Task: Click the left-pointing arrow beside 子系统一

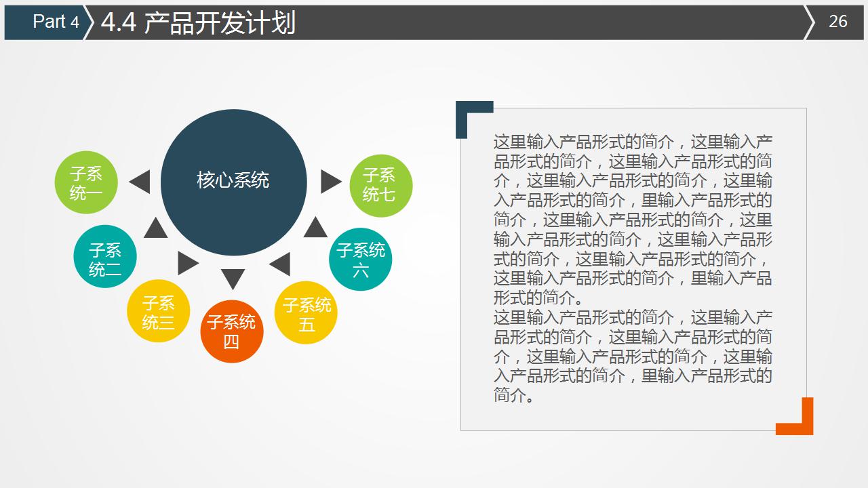Action: [141, 181]
